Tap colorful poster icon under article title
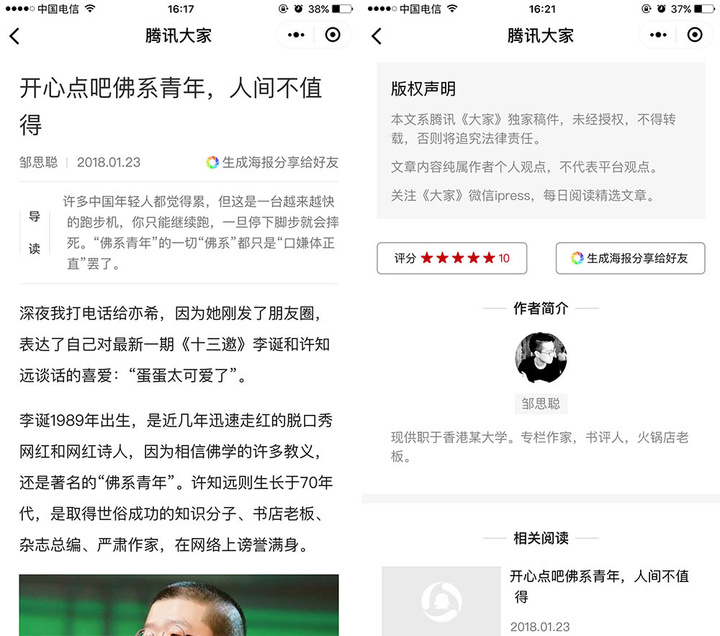 point(212,162)
